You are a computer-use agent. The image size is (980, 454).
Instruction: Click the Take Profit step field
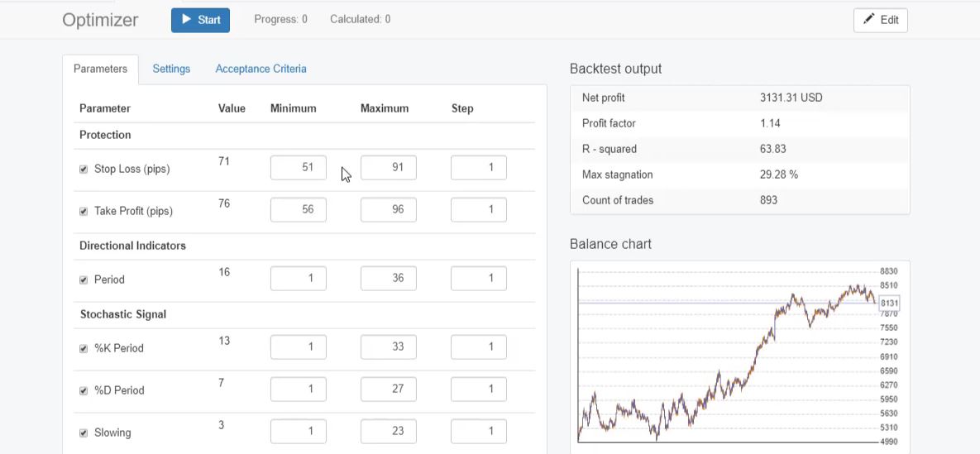pyautogui.click(x=478, y=210)
